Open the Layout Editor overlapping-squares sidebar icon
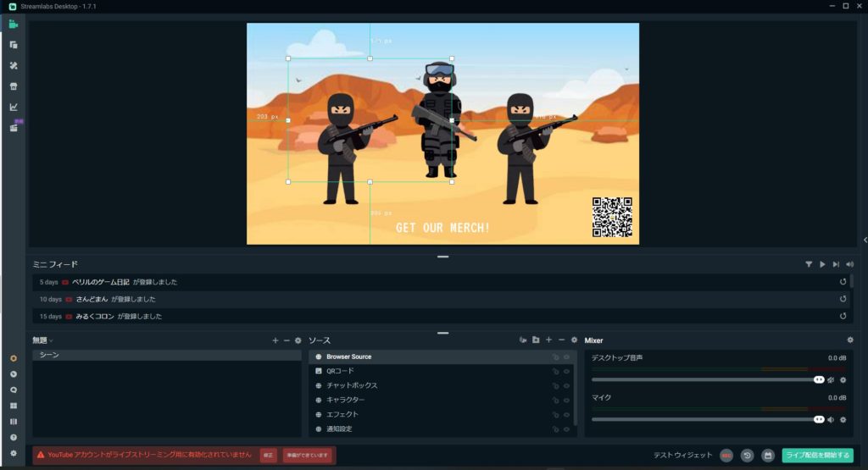Screen dimensions: 868x470 pyautogui.click(x=13, y=45)
